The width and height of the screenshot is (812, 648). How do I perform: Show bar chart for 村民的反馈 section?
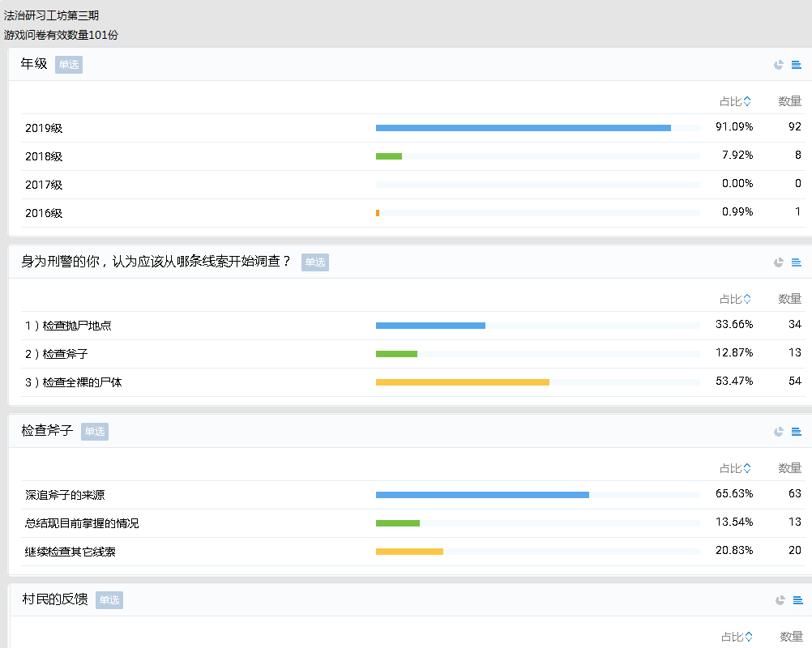click(797, 600)
